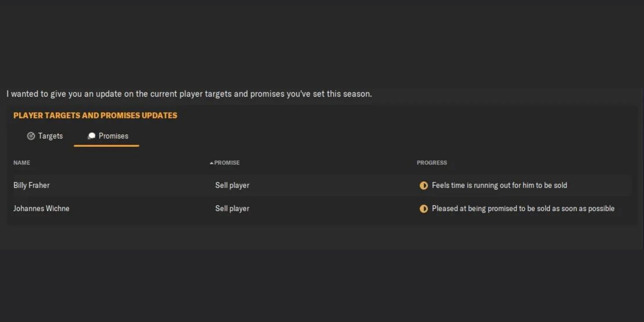
Task: Select the Sell player promise for Johannes Wichne
Action: tap(232, 209)
